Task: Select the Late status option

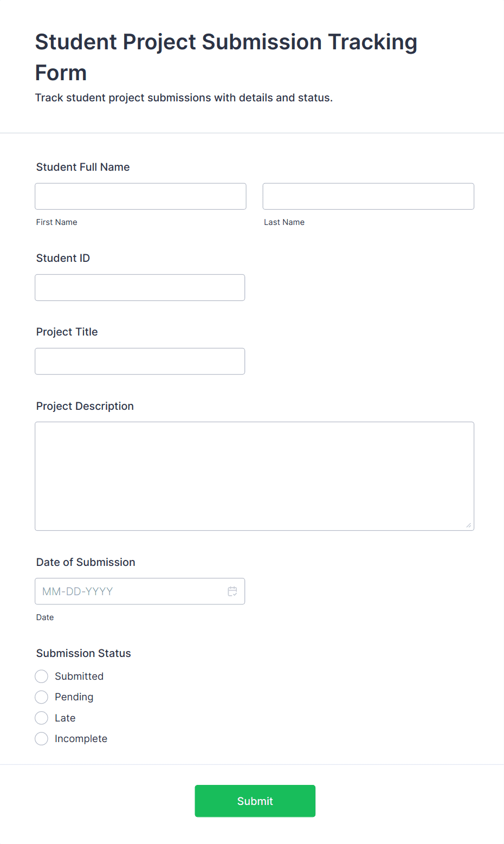Action: [41, 718]
